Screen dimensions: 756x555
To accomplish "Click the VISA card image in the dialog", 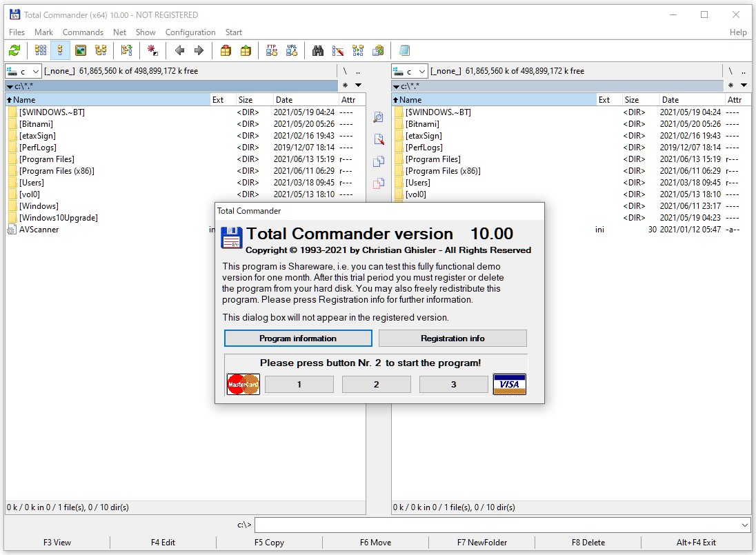I will pyautogui.click(x=509, y=384).
